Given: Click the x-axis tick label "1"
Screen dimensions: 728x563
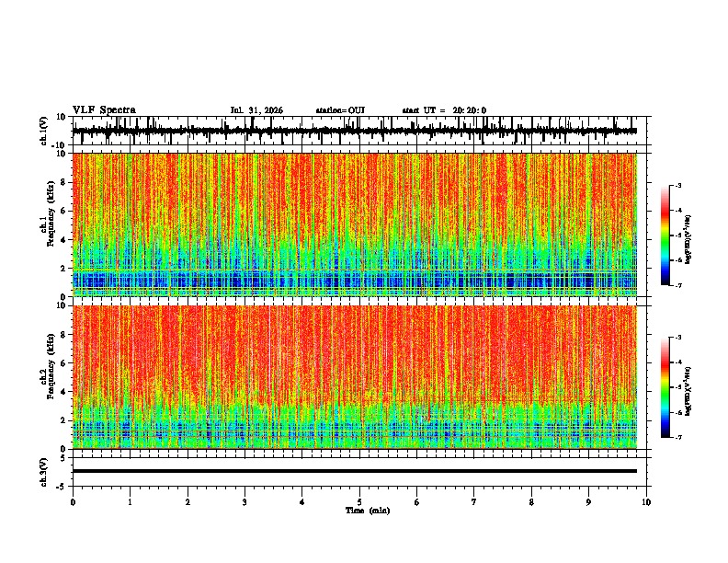Looking at the screenshot, I should tap(130, 502).
